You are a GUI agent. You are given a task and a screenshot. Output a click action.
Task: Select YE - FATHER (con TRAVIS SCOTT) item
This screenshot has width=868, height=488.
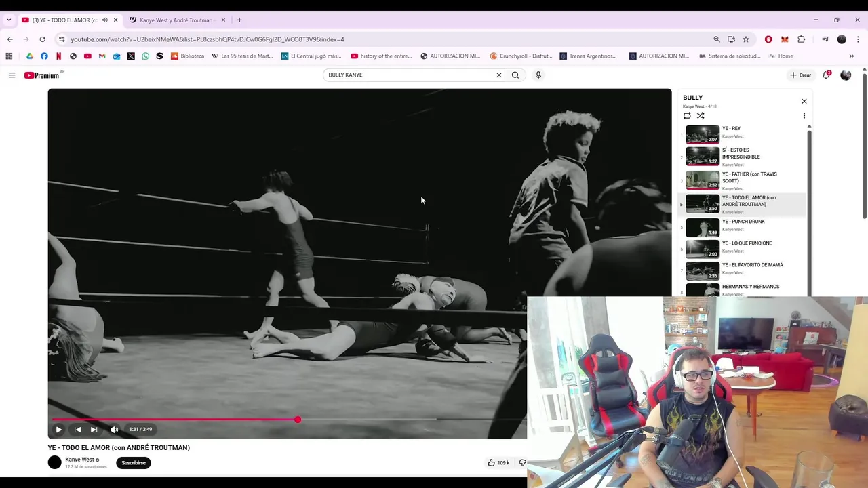tap(743, 180)
